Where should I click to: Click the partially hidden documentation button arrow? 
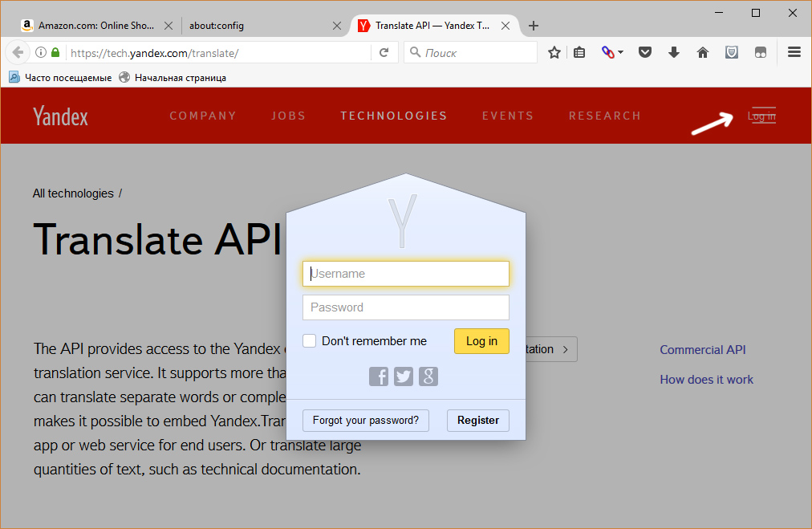pos(565,349)
